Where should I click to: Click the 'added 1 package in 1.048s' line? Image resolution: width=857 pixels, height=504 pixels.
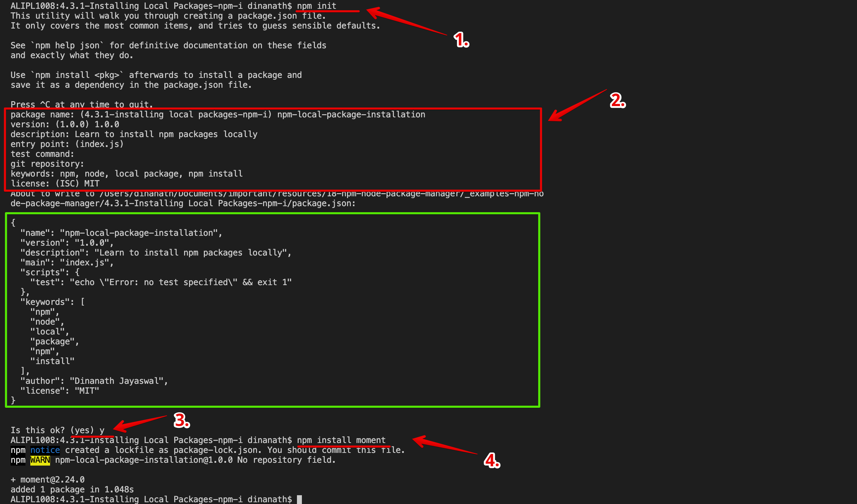tap(72, 490)
